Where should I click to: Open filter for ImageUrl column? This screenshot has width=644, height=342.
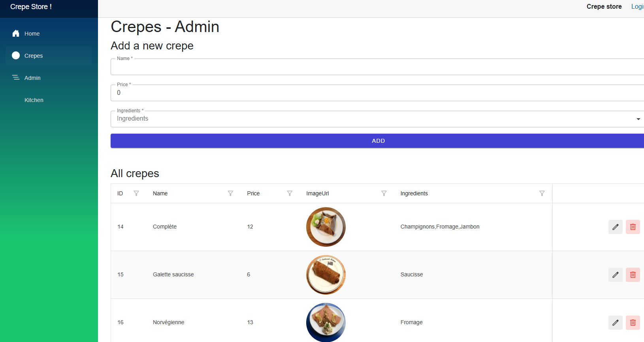coord(384,193)
